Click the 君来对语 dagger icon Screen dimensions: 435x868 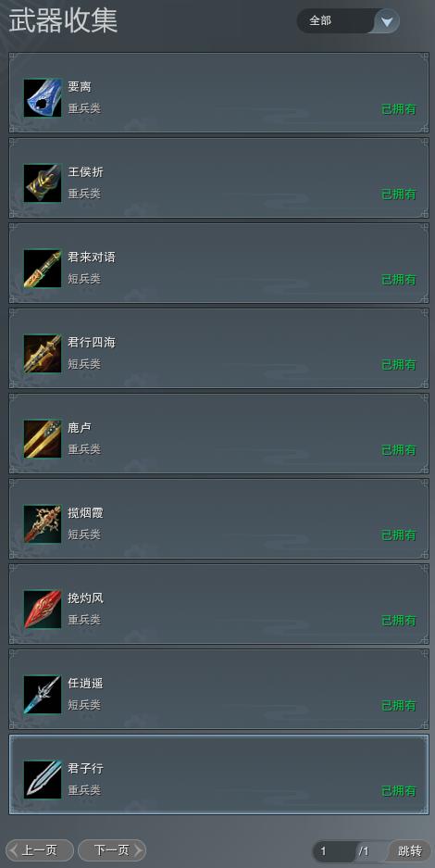[x=43, y=268]
